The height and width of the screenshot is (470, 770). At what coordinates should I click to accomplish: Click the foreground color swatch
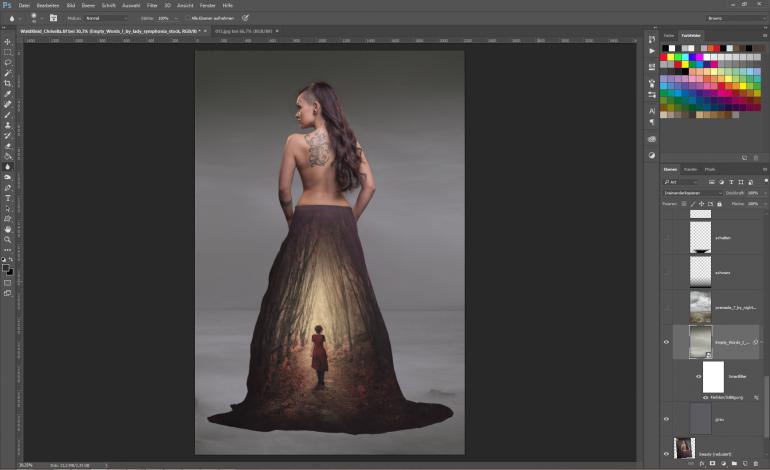coord(5,268)
